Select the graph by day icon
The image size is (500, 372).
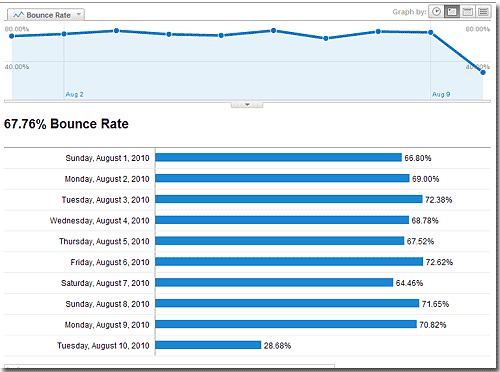click(x=452, y=12)
